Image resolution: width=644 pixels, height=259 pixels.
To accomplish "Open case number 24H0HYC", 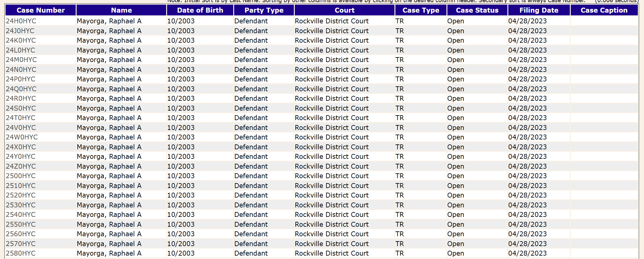I will tap(21, 21).
